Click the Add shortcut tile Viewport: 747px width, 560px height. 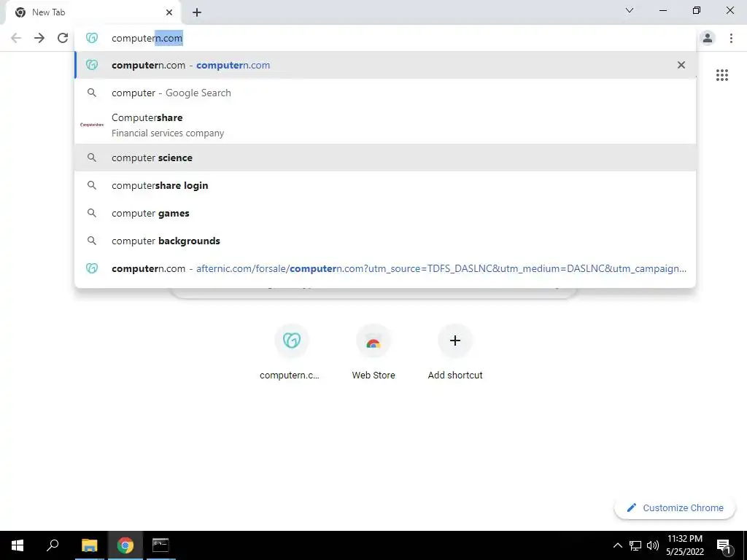(x=455, y=353)
